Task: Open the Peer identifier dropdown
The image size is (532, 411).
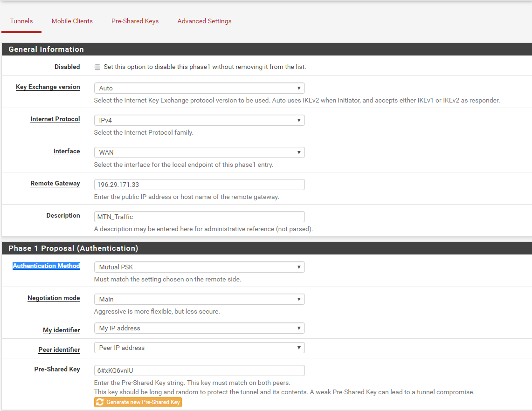Action: pos(199,348)
